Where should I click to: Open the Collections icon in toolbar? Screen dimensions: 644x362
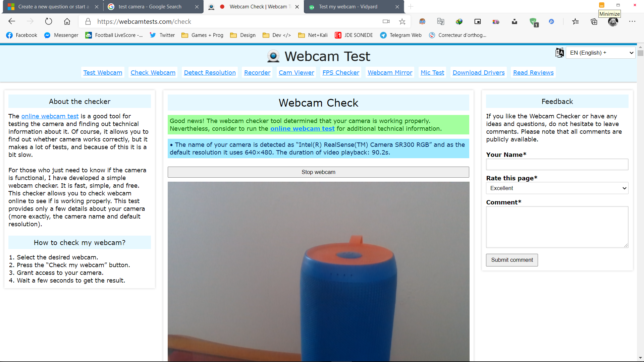[x=594, y=21]
